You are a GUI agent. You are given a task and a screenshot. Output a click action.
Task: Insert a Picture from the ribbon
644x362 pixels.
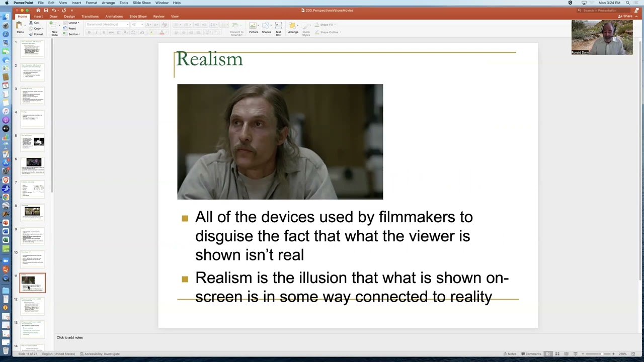[x=254, y=28]
